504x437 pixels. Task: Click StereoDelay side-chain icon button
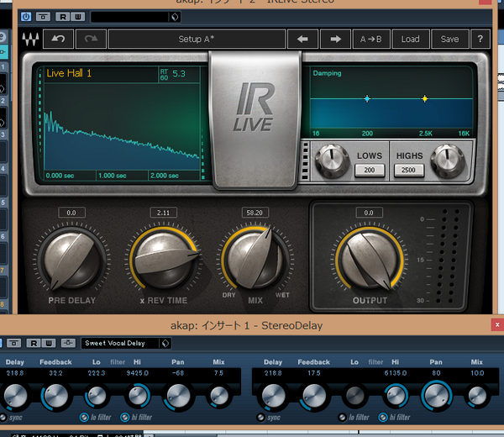coord(68,343)
